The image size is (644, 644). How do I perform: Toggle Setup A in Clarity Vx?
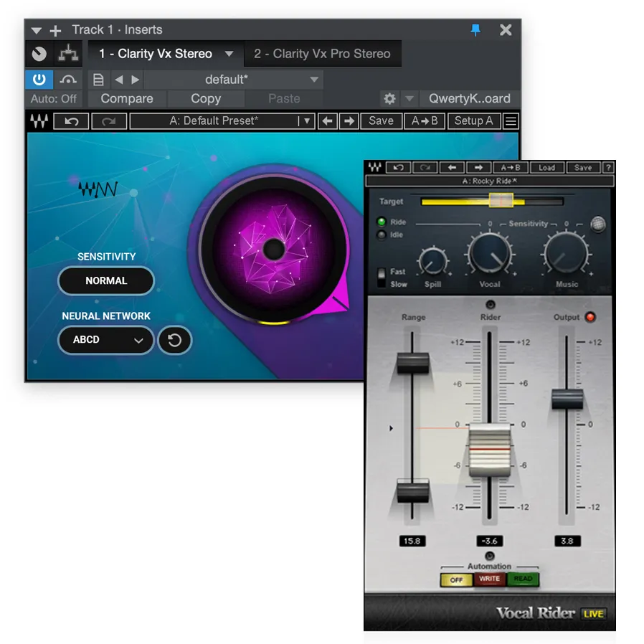pos(473,121)
